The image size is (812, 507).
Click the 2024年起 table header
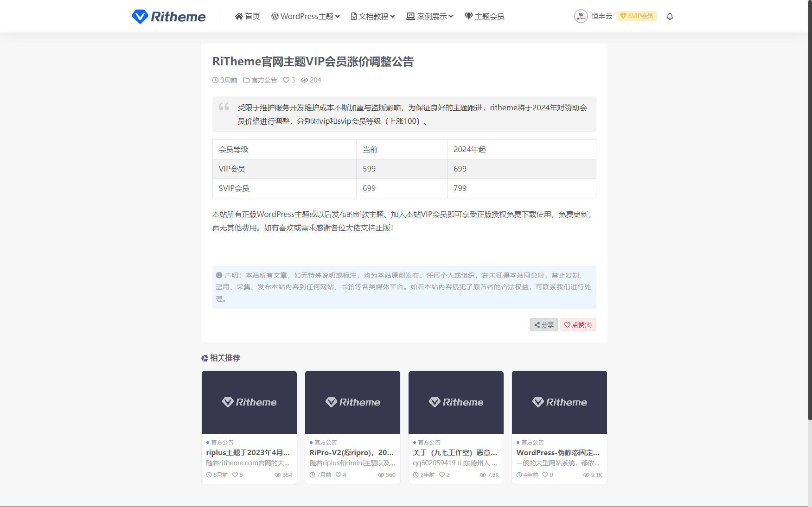point(522,150)
